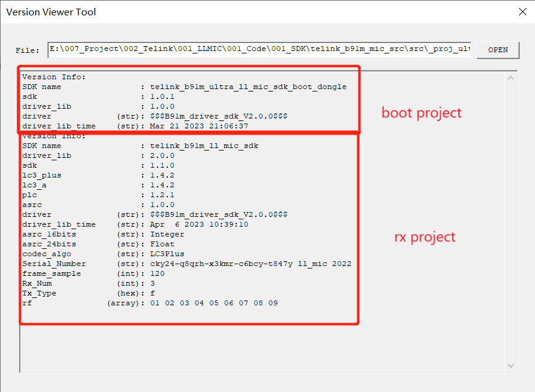Close the Version Viewer Tool window
The height and width of the screenshot is (392, 535).
523,12
